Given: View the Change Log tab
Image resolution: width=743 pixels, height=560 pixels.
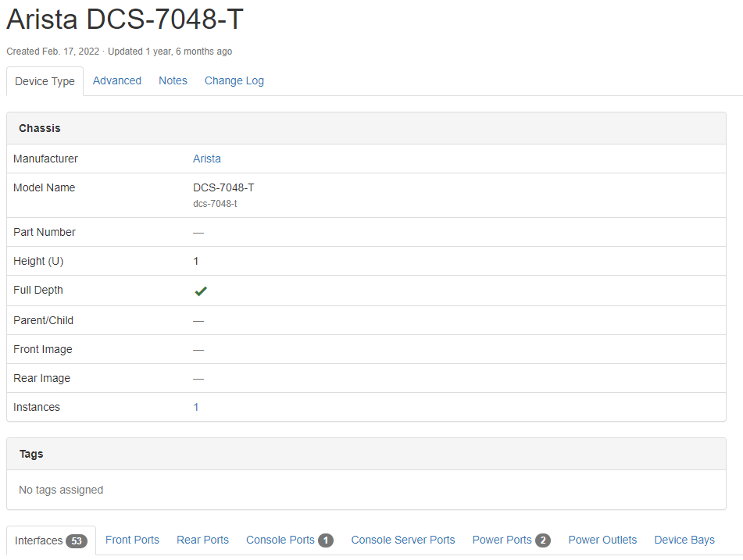Looking at the screenshot, I should 234,80.
